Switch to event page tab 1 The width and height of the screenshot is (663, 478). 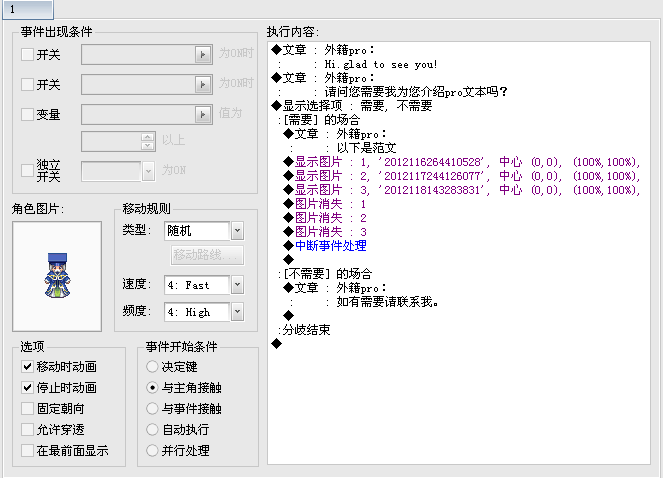27,9
